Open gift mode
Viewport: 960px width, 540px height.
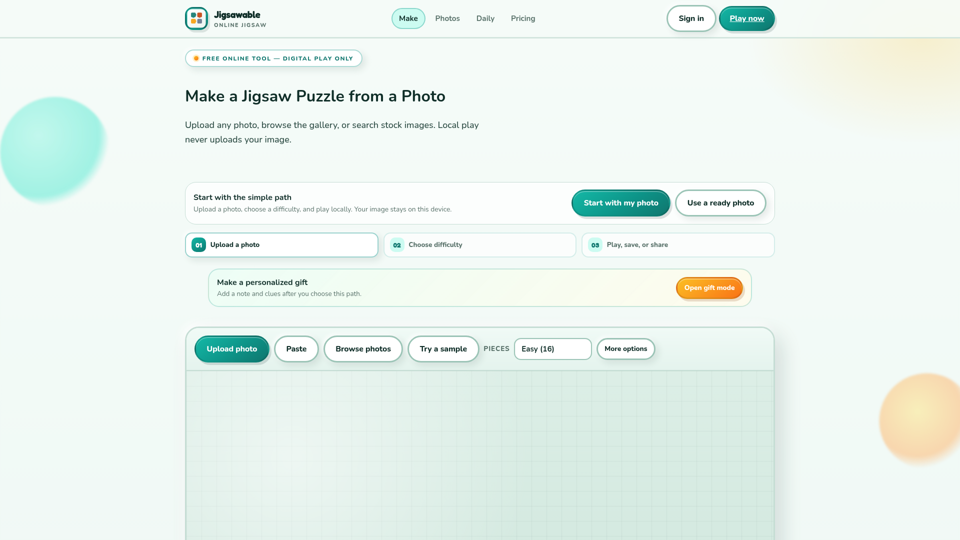[x=710, y=288]
